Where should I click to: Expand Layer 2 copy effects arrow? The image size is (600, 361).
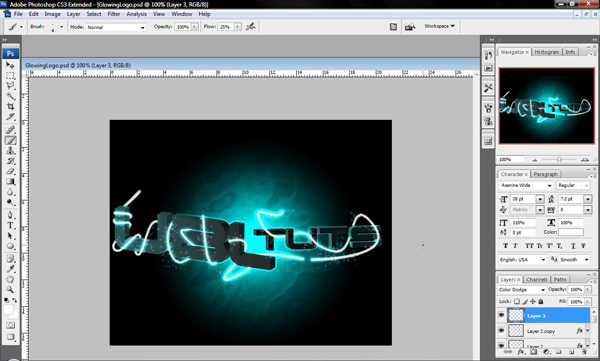(587, 330)
